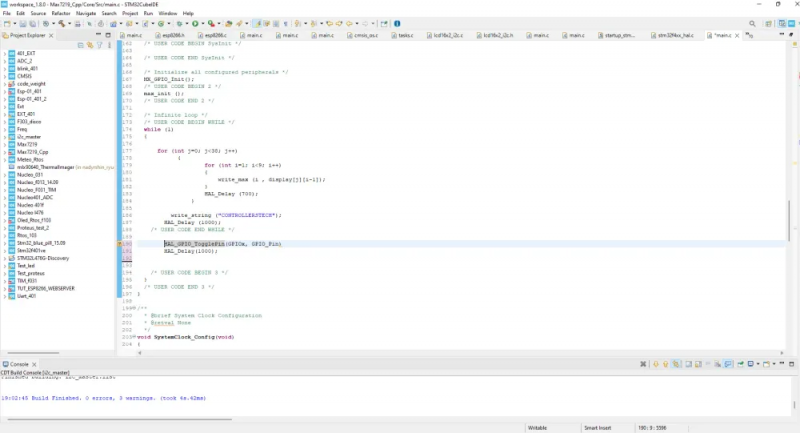This screenshot has height=433, width=800.
Task: Toggle Link with Editor in Project Explorer
Action: tap(90, 45)
